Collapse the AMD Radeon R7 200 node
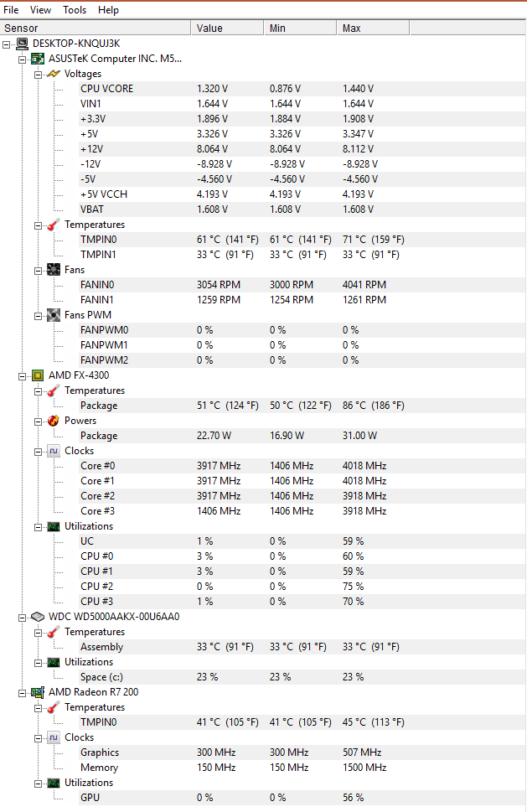 22,693
